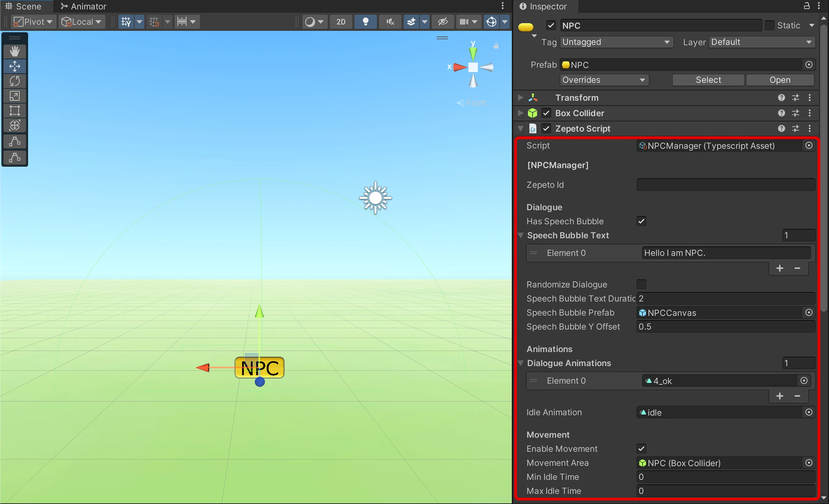Click the NPC name field in Inspector
Screen dimensions: 829x504
tap(661, 26)
